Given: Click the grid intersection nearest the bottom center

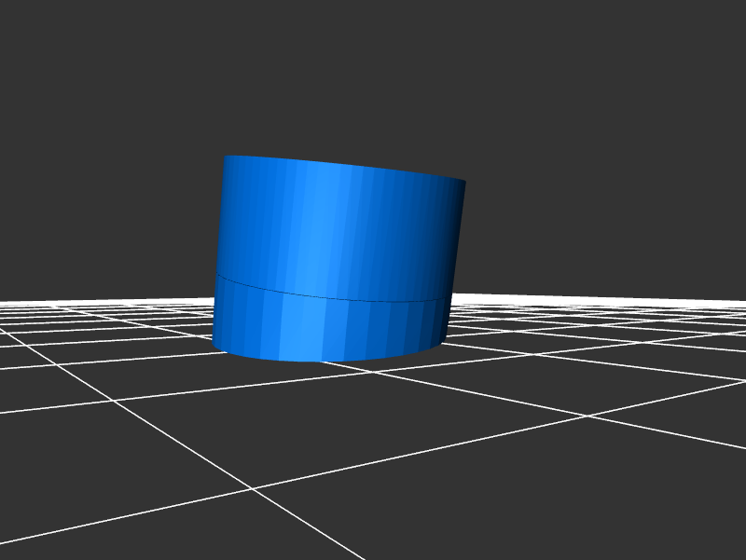Looking at the screenshot, I should click(x=252, y=488).
